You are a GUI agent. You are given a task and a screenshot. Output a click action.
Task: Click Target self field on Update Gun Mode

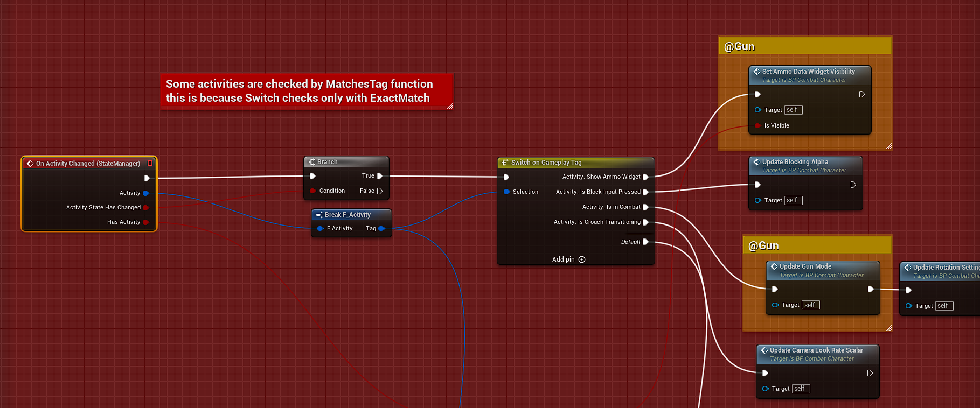click(810, 305)
